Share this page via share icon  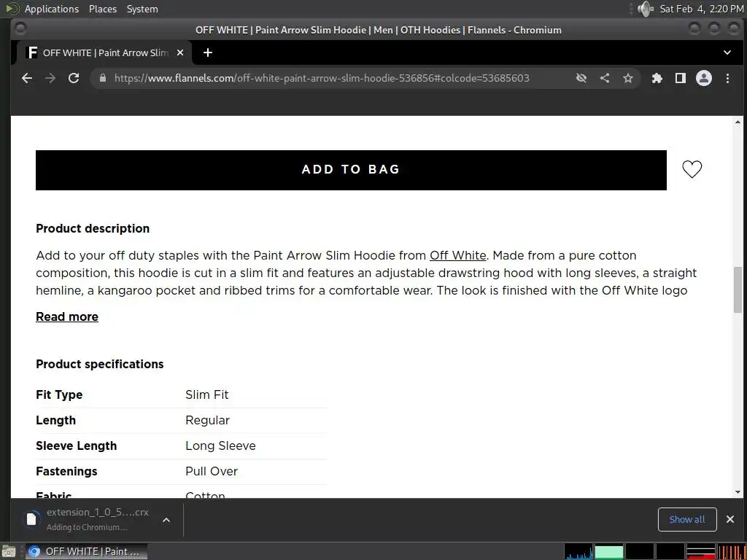[605, 78]
